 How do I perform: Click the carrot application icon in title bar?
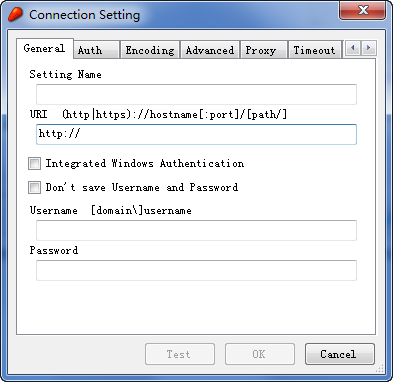click(x=15, y=14)
